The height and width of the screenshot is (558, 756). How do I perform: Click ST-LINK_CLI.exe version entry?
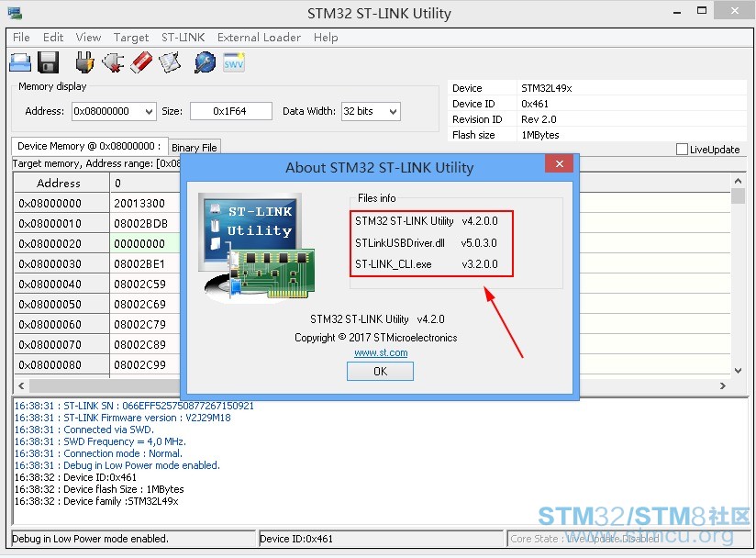[427, 264]
